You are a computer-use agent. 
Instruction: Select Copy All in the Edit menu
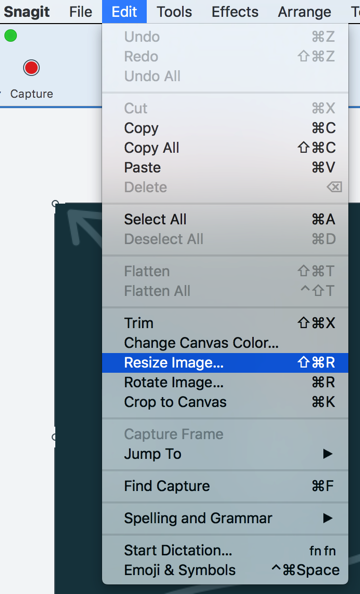(x=225, y=148)
